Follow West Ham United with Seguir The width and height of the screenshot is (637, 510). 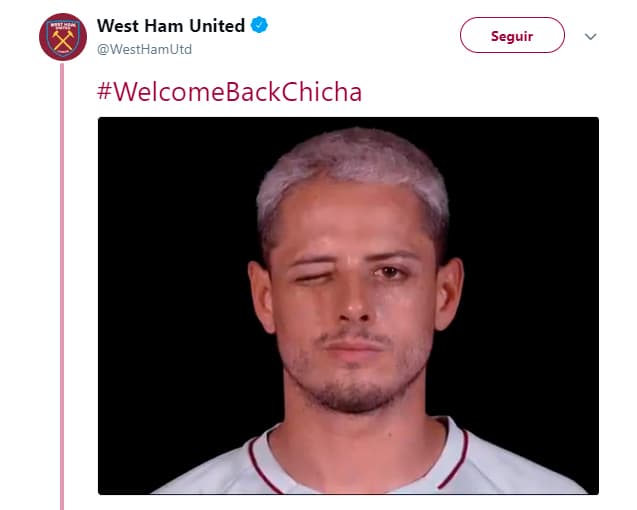click(x=512, y=36)
